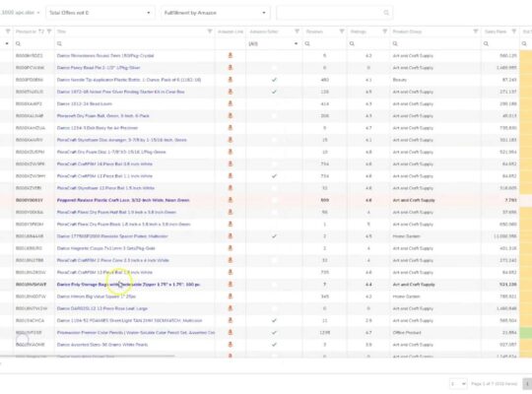Open the Darice Poly Storage Bags title link
Screen dimensions: 532x394
click(128, 285)
